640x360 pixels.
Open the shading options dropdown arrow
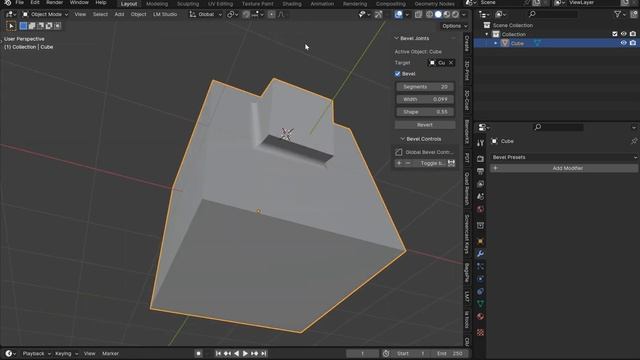click(x=464, y=14)
